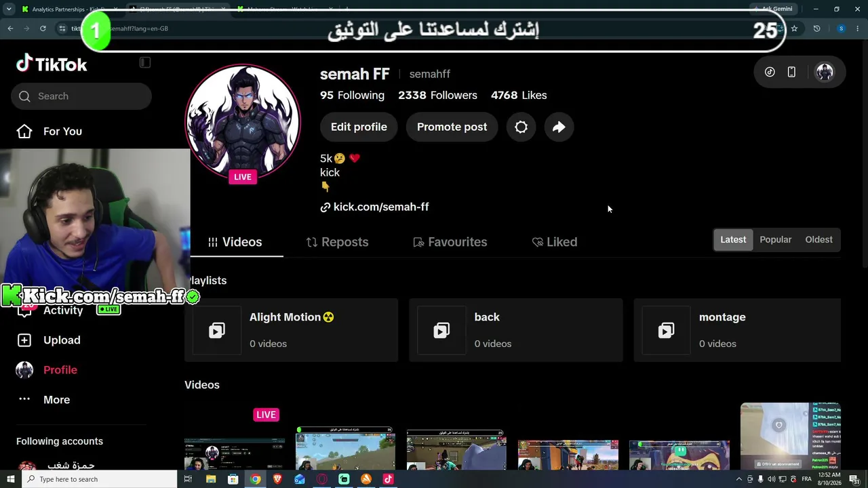The image size is (868, 488).
Task: Open the first video thumbnail marked LIVE
Action: (x=235, y=438)
